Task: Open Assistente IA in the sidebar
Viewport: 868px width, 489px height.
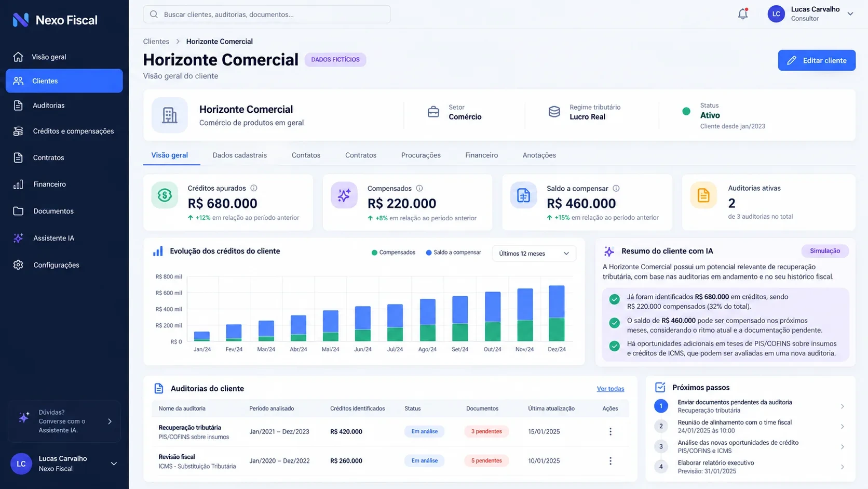Action: [64, 238]
